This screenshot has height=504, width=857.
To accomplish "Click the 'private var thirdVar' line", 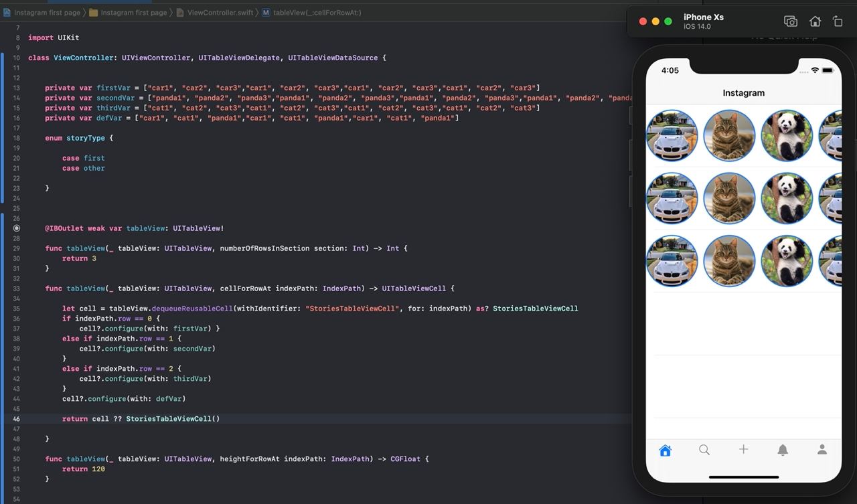I will point(293,108).
